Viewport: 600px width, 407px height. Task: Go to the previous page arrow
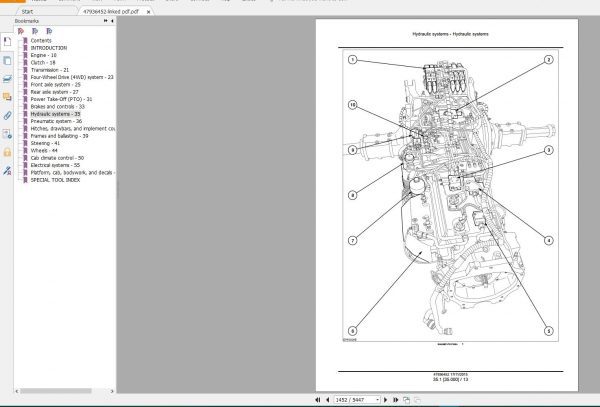point(326,398)
